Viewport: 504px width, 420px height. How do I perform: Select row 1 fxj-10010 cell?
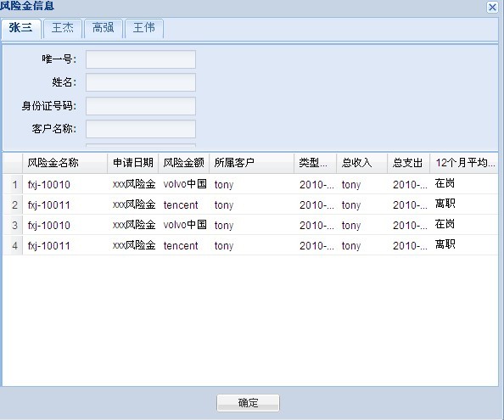(49, 185)
